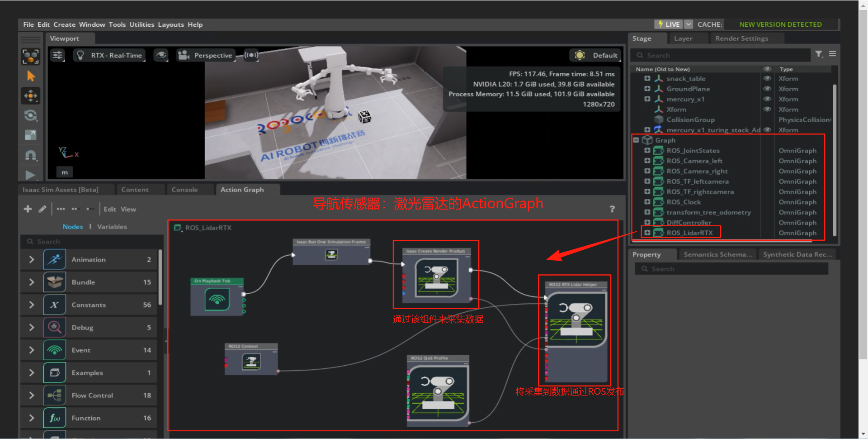
Task: Click the Animation node category icon
Action: coord(55,259)
